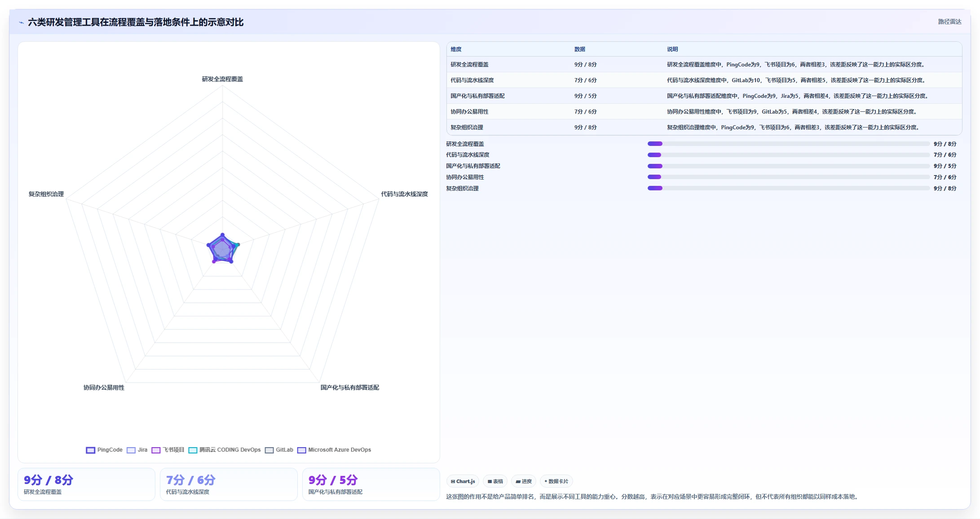Click 复杂组织治理 progress bar

(x=788, y=188)
